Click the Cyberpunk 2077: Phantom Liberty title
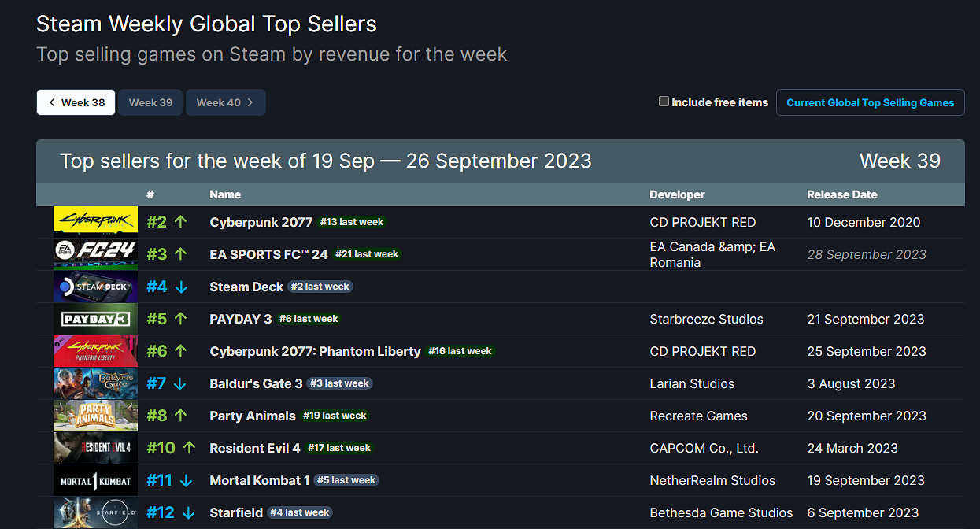The height and width of the screenshot is (529, 980). [315, 351]
